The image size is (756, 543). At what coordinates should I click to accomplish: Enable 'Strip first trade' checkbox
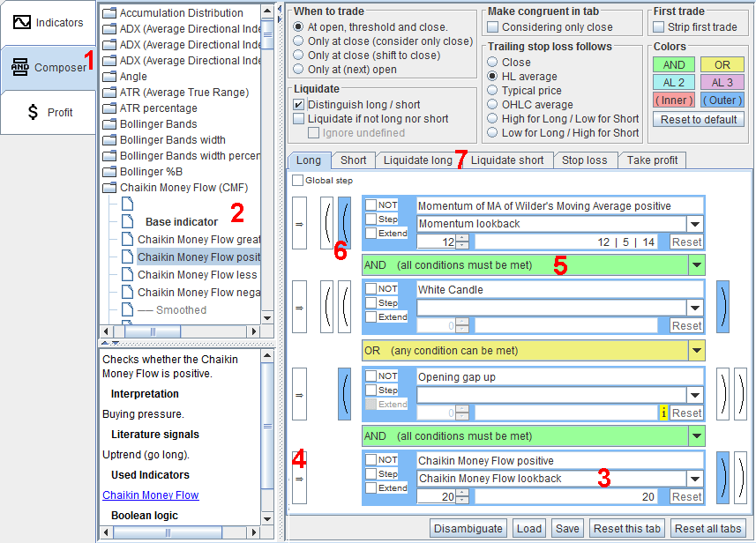coord(659,27)
